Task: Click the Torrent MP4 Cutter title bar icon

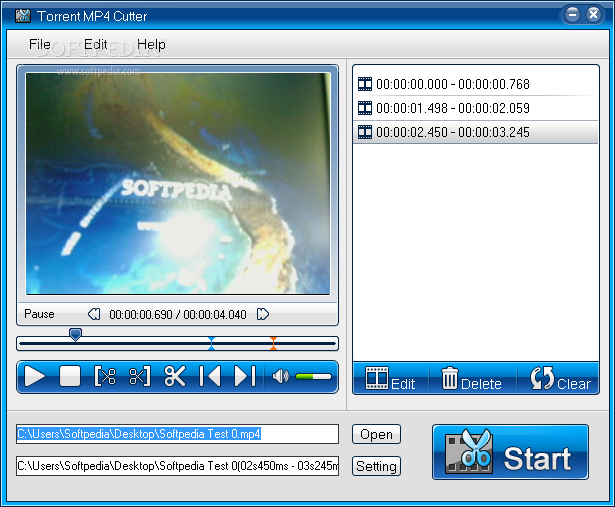Action: [23, 16]
